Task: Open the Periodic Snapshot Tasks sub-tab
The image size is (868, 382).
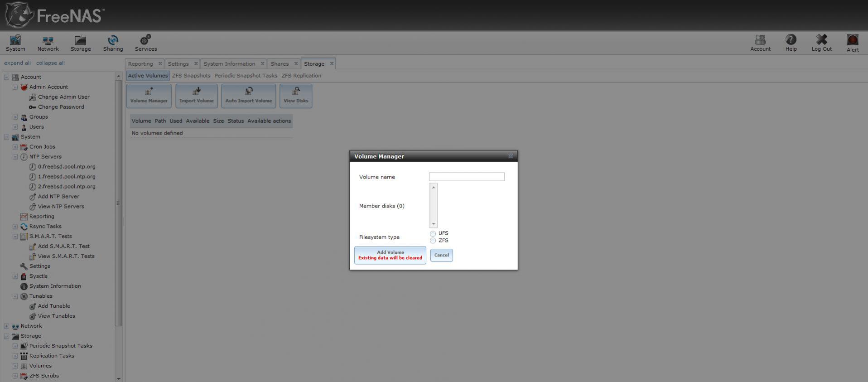Action: [246, 76]
